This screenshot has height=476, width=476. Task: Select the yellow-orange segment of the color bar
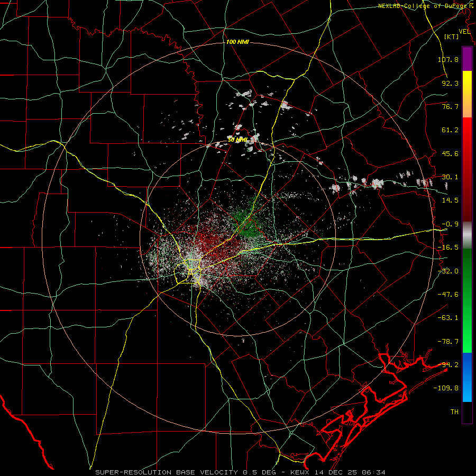[x=467, y=95]
